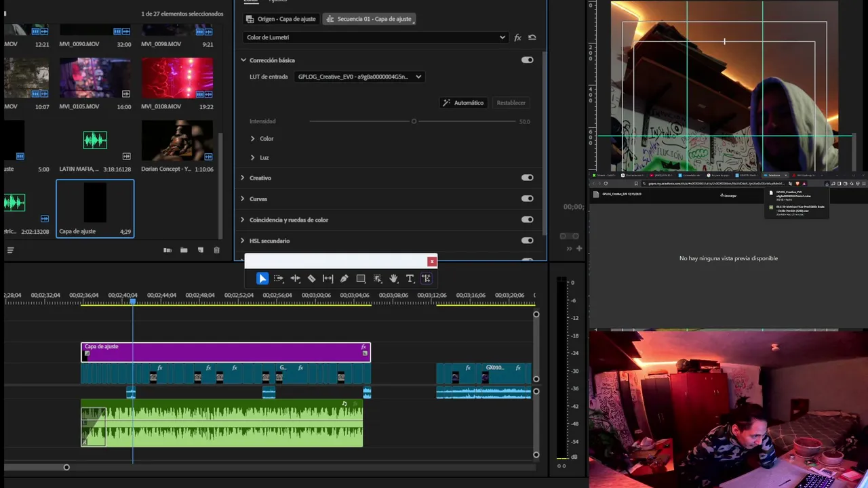This screenshot has width=868, height=488.
Task: Select the Dorian Concept clip thumbnail
Action: click(177, 140)
